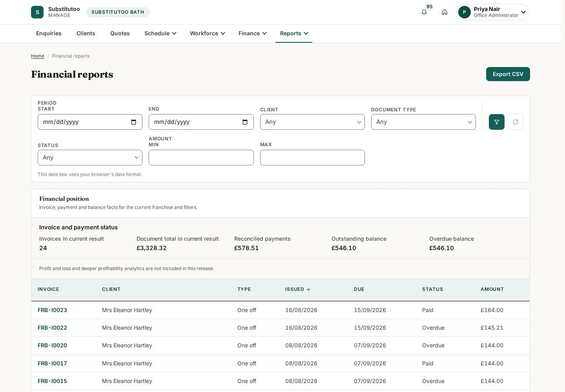The width and height of the screenshot is (565, 392).
Task: Open invoice FRB-I0015
Action: 52,381
